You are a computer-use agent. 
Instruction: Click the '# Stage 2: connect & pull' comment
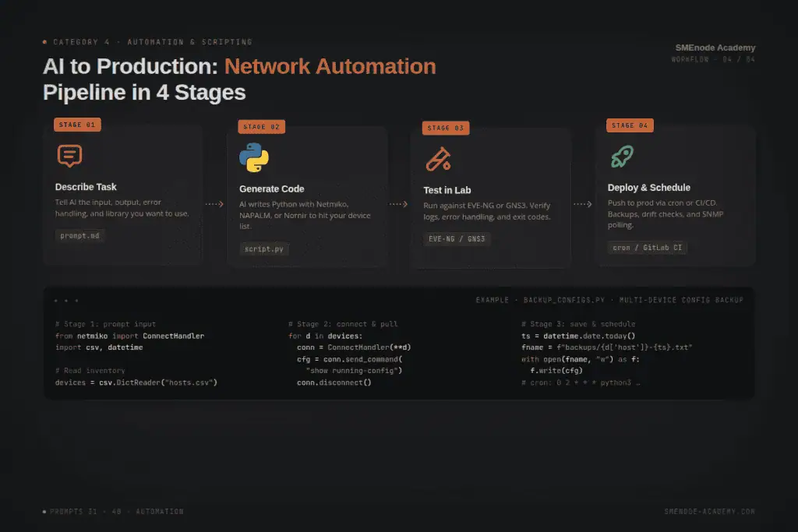pos(343,324)
